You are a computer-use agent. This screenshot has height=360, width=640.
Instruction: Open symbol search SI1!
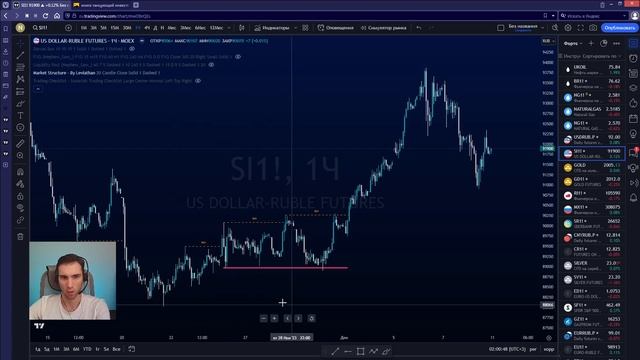[41, 28]
